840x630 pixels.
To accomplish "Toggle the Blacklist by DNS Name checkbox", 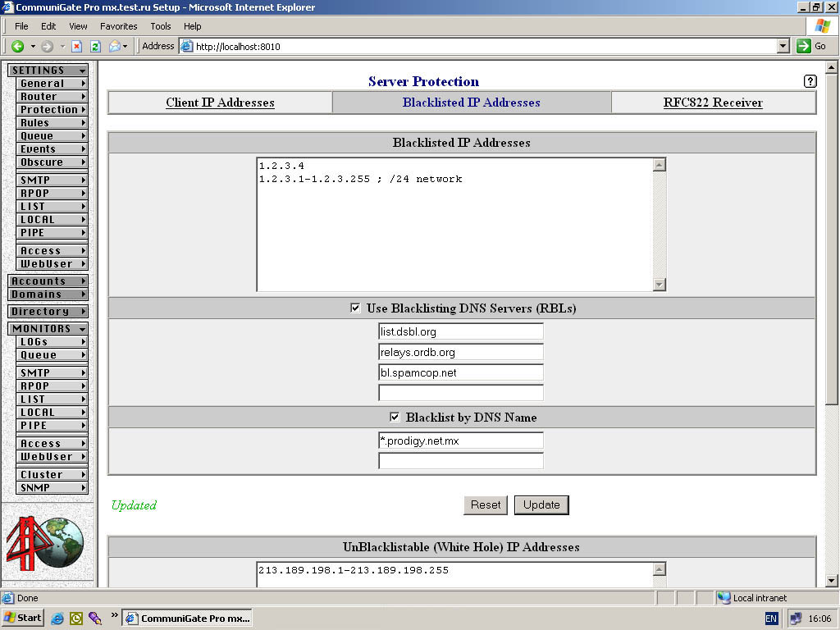I will tap(395, 417).
